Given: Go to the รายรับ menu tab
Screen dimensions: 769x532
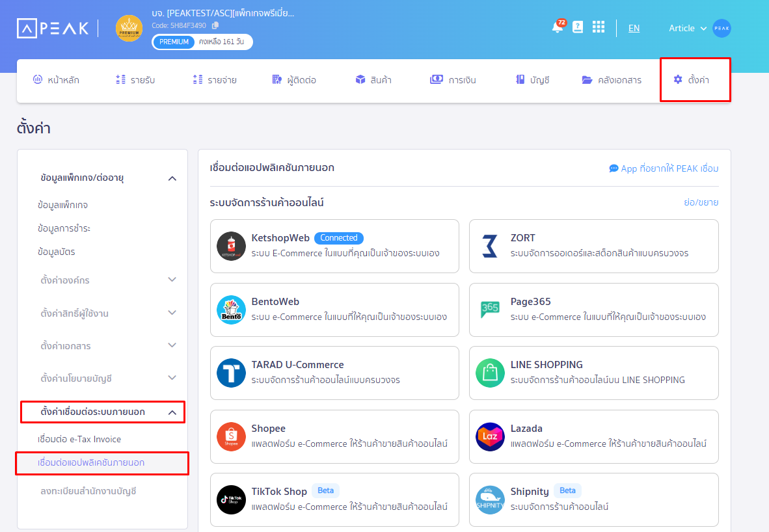Looking at the screenshot, I should pos(135,80).
